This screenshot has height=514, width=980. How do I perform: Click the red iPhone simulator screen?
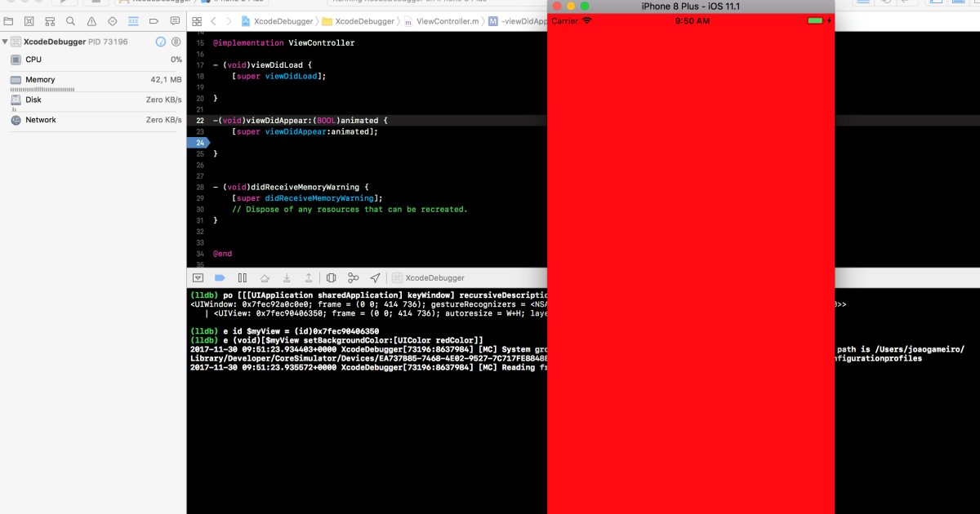691,269
